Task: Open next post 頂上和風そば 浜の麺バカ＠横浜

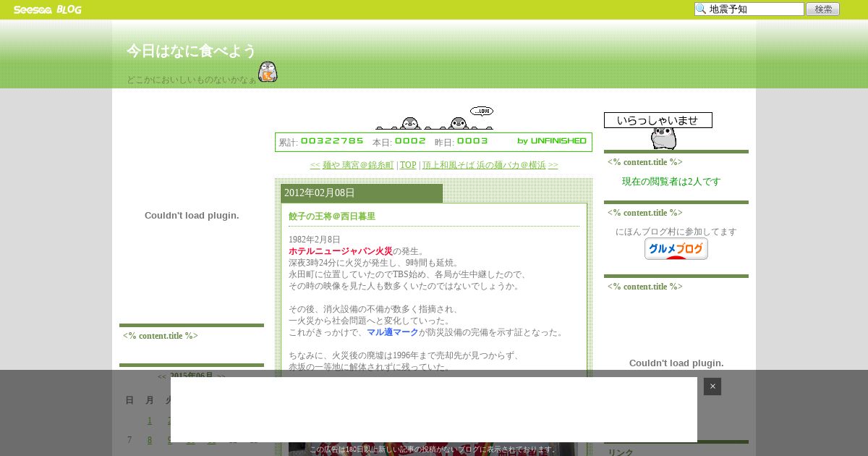Action: [x=484, y=165]
